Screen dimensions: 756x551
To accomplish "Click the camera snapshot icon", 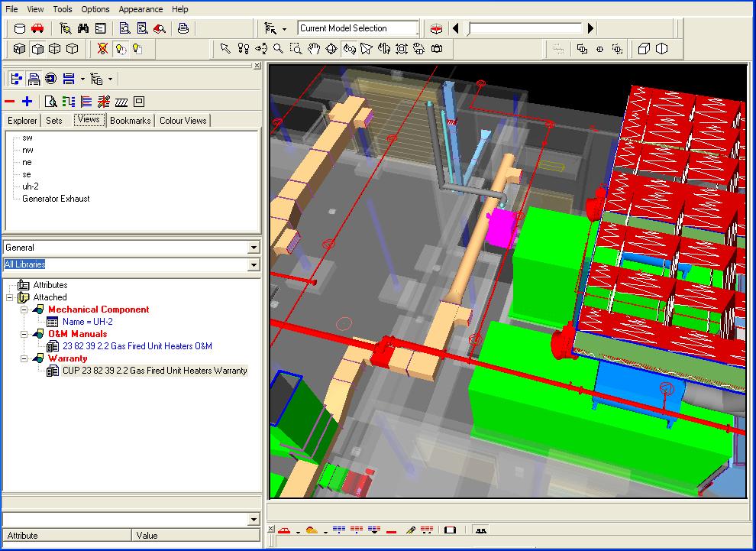I will point(437,49).
